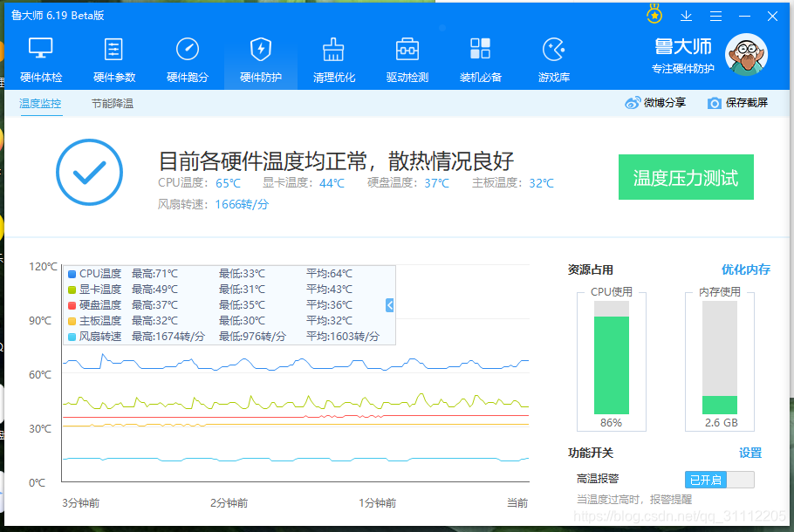Open 硬件跑分 benchmark gauge icon
Viewport: 794px width, 532px height.
coord(188,49)
